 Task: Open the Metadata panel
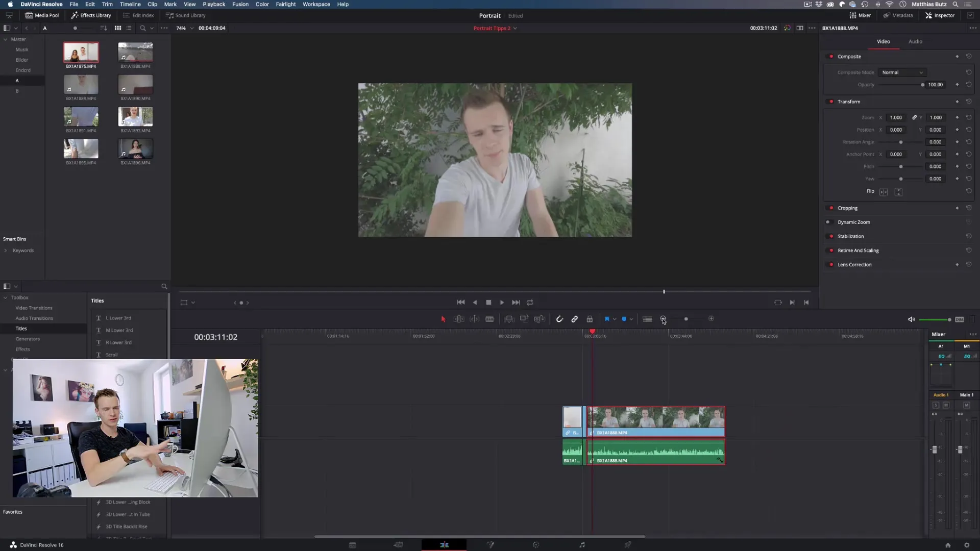[x=898, y=15]
